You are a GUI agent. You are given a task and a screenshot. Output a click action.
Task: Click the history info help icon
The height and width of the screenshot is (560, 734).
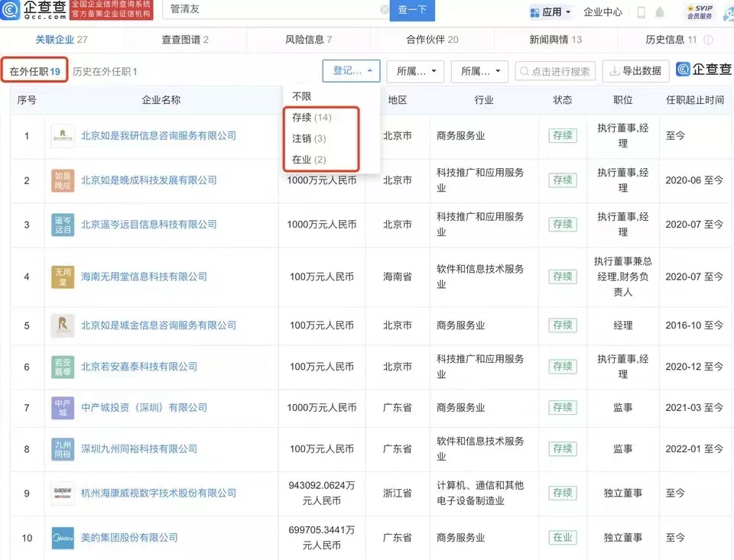[708, 40]
